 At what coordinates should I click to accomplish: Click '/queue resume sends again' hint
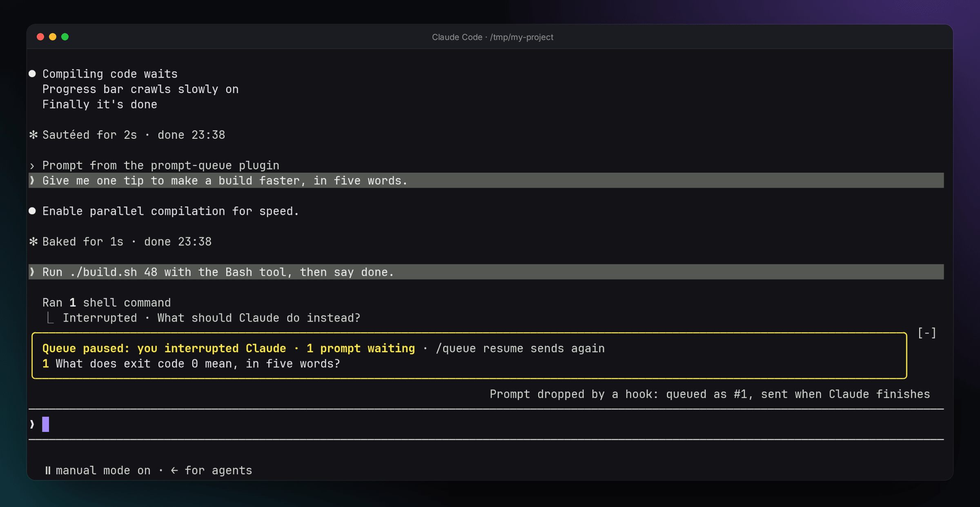[x=520, y=349]
